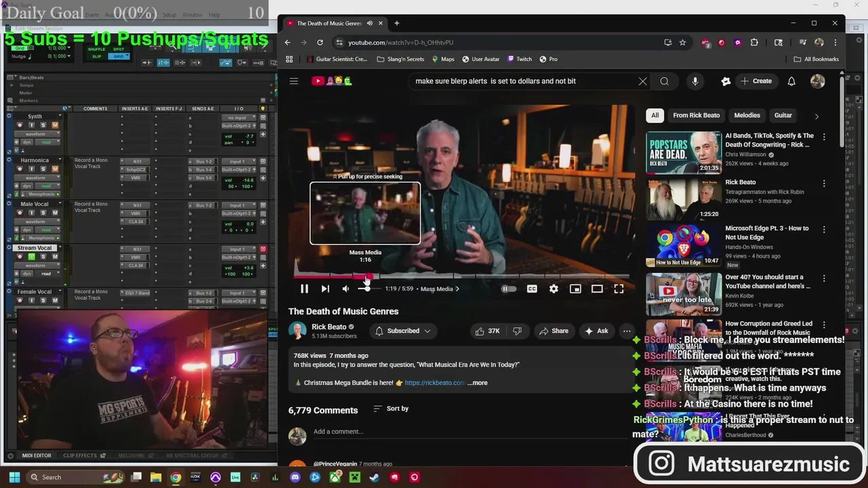Solo the Harmonica track in Pro Tools

[43, 169]
